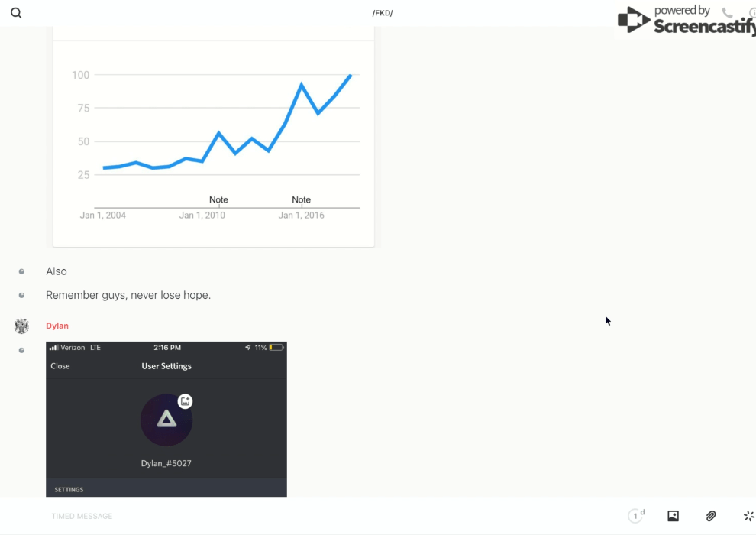
Task: Click the bullet dot beside "Also"
Action: 21,271
